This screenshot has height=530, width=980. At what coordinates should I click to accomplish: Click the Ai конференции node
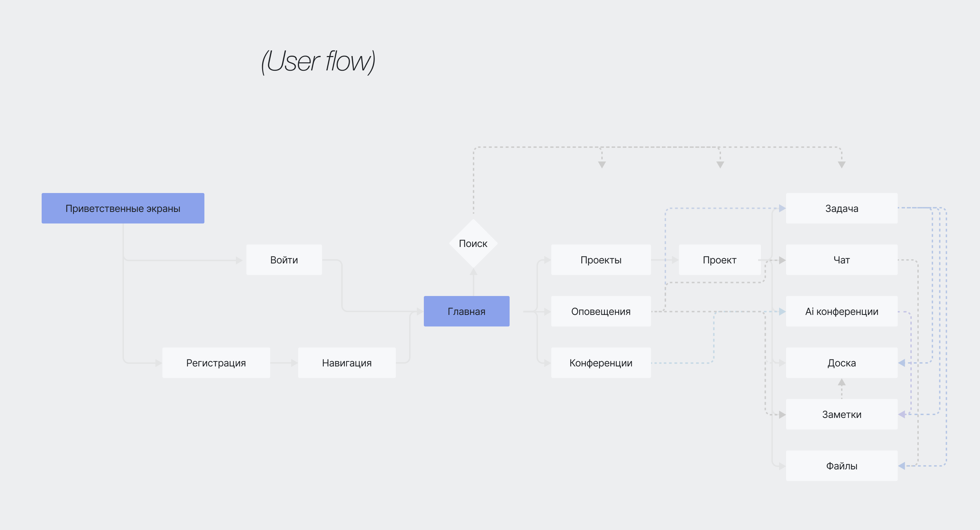click(841, 311)
